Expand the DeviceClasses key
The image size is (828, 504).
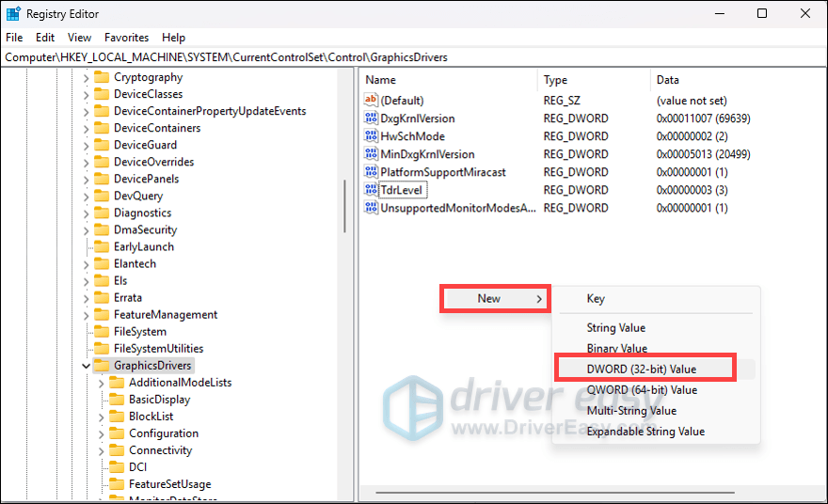pos(86,95)
